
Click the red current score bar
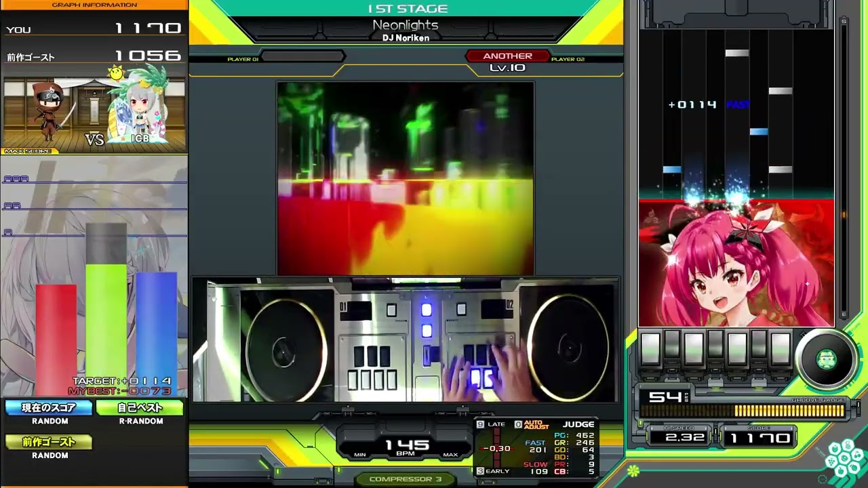(56, 340)
